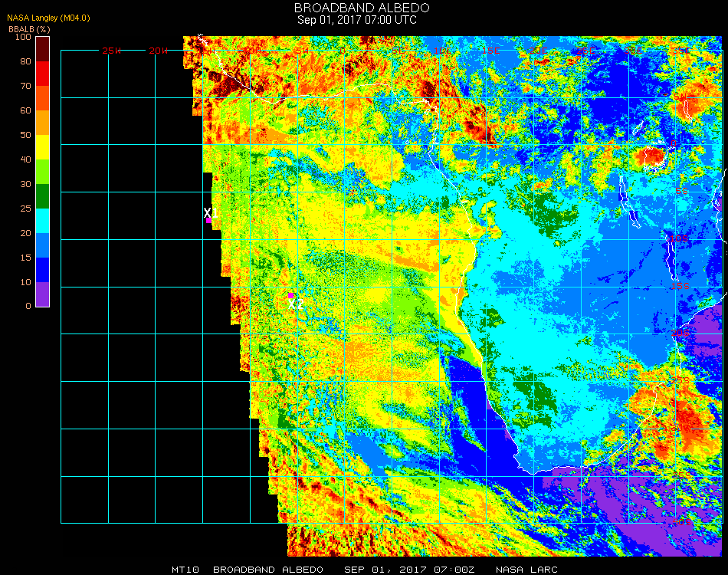Select the light blue 15-20 colorbar segment
The width and height of the screenshot is (728, 575).
[x=43, y=245]
